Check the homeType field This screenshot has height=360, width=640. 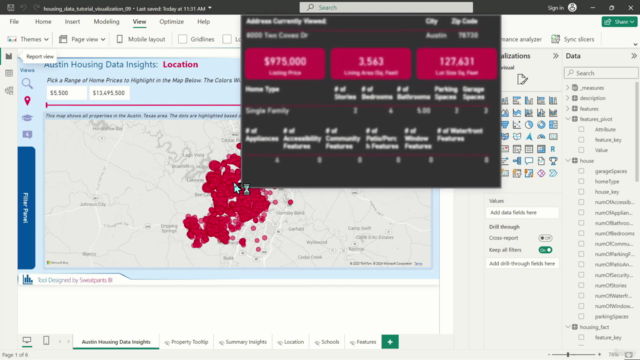pos(581,181)
